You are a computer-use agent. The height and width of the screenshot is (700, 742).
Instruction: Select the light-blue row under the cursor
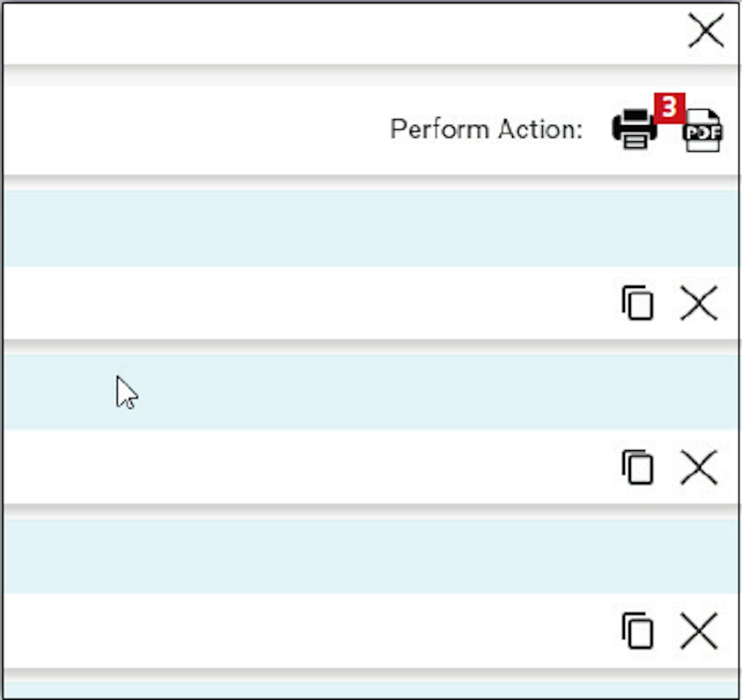coord(371,392)
